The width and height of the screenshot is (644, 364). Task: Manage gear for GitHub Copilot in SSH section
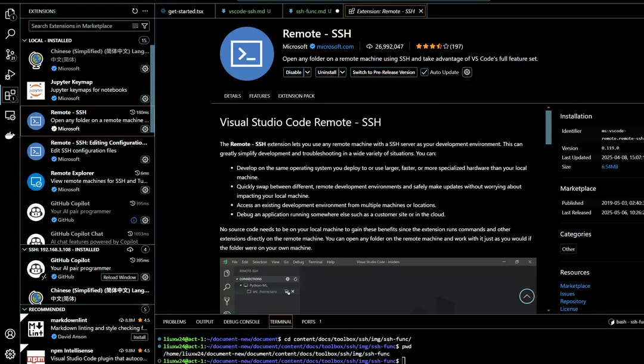[145, 277]
